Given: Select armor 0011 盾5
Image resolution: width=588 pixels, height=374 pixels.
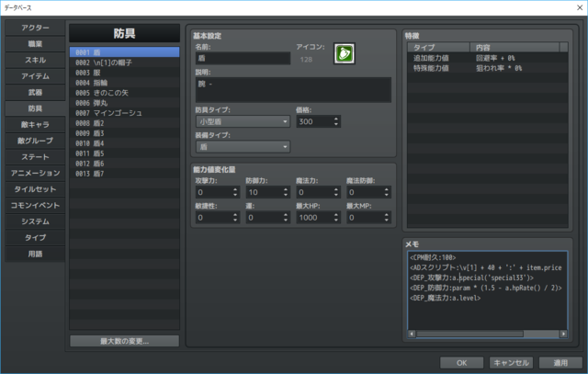Looking at the screenshot, I should pyautogui.click(x=125, y=153).
